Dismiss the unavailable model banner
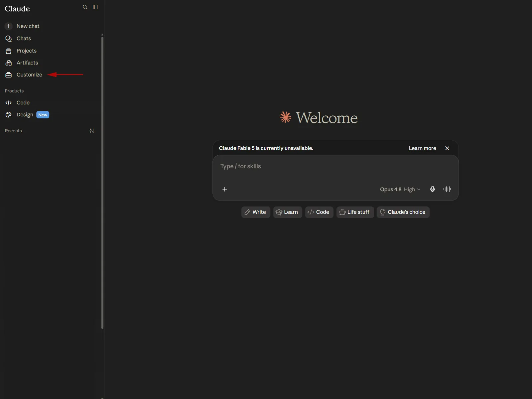 (447, 148)
